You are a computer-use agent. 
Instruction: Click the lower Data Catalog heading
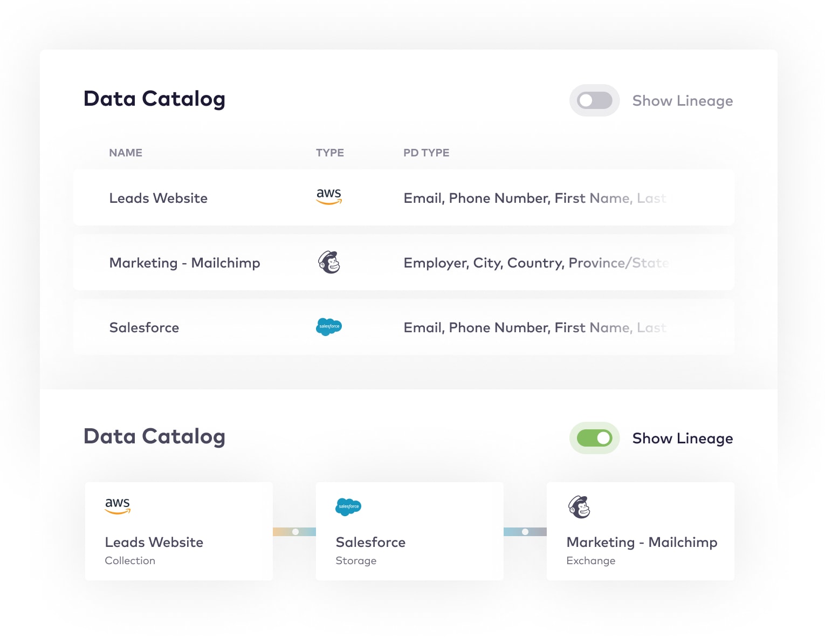155,437
